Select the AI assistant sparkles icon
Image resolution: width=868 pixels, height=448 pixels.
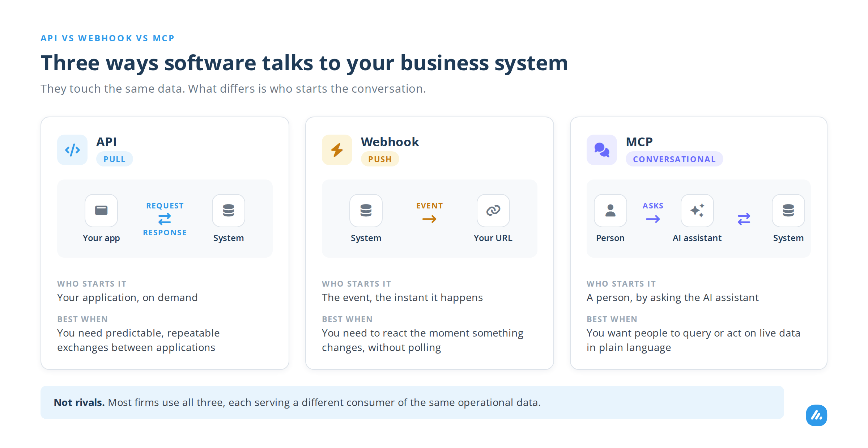tap(697, 211)
